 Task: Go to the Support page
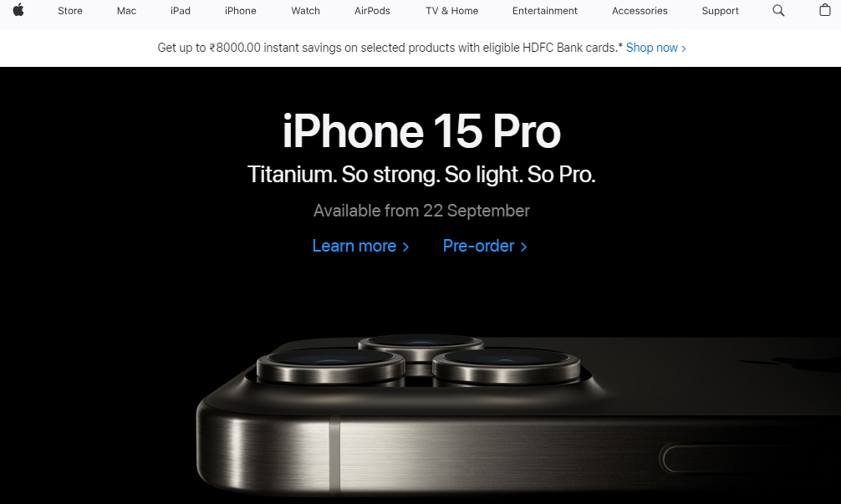(x=720, y=11)
